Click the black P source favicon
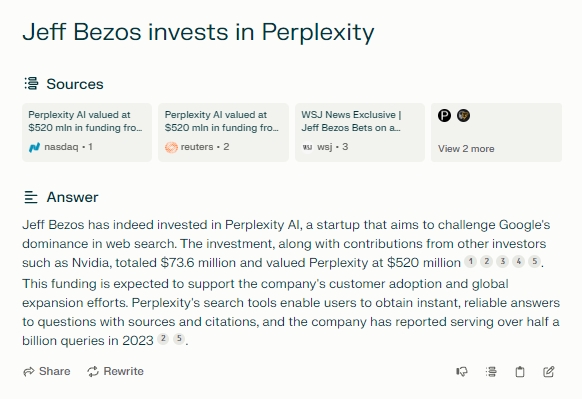 444,115
